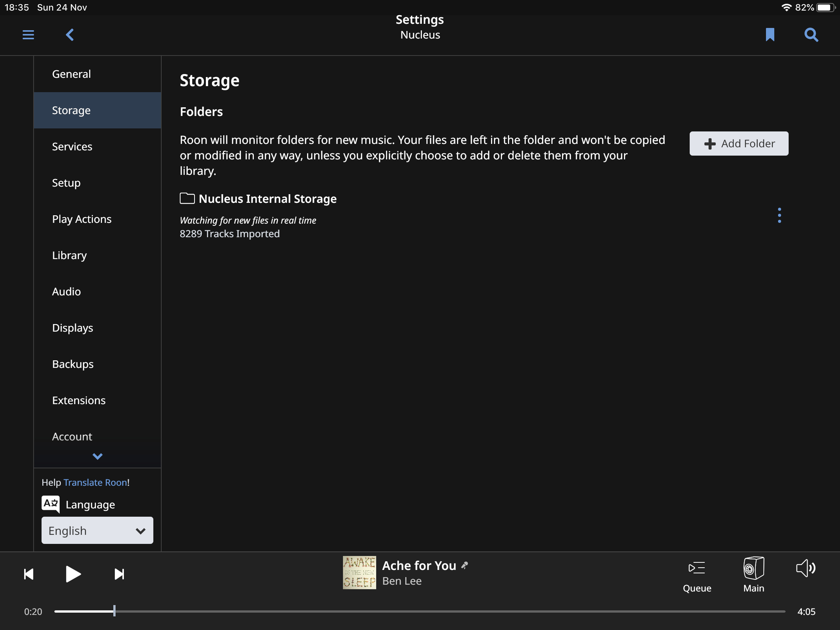
Task: Play the current track
Action: coord(73,574)
